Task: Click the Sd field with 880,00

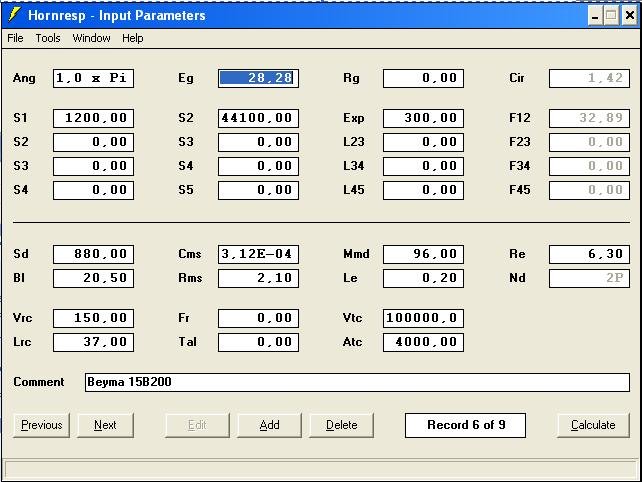Action: (93, 254)
